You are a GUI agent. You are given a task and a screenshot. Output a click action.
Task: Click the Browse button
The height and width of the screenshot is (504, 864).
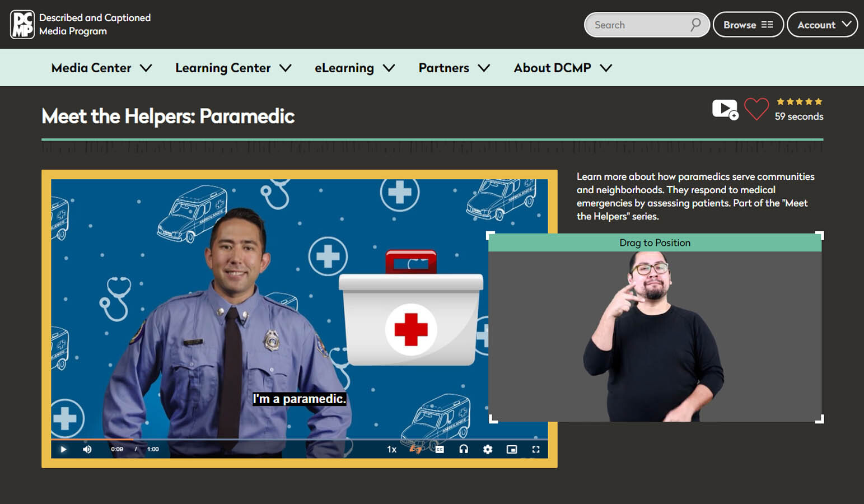(x=748, y=25)
